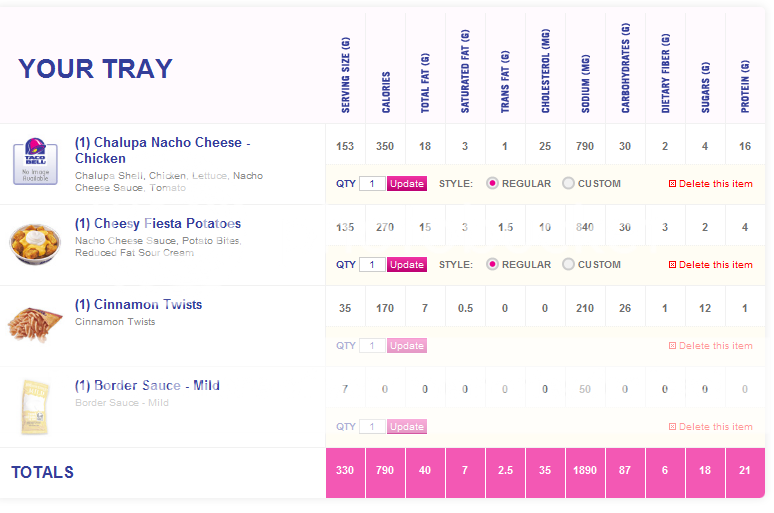774x513 pixels.
Task: Click the Protein (G) column header
Action: click(x=745, y=86)
